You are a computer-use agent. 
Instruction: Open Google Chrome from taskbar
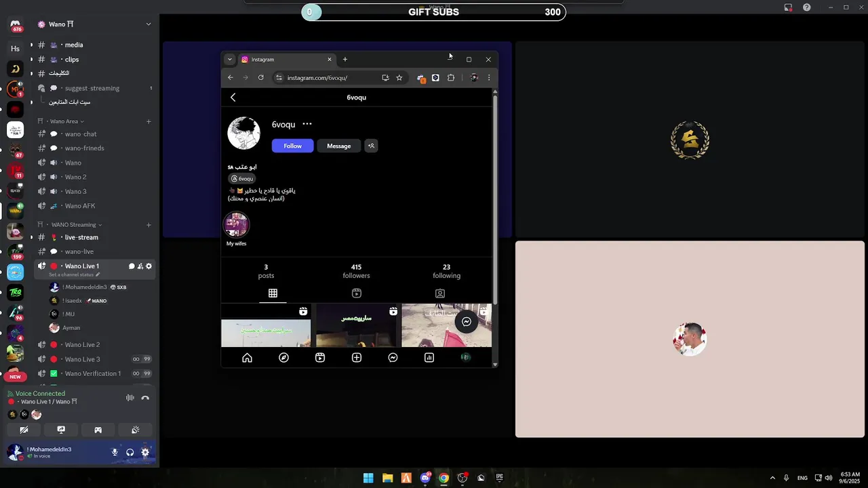click(x=443, y=478)
